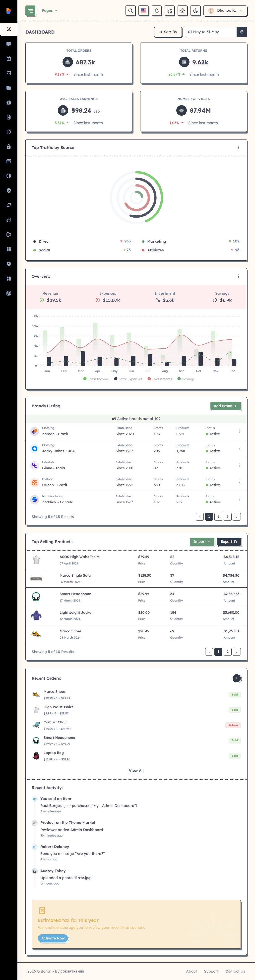Click the Export button
Image resolution: width=255 pixels, height=980 pixels.
(229, 542)
